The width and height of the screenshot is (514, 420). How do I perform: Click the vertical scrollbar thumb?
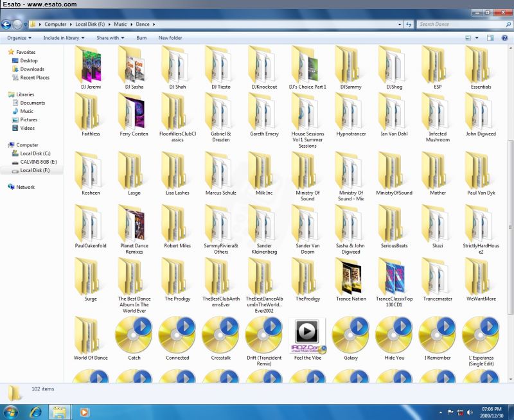point(510,227)
